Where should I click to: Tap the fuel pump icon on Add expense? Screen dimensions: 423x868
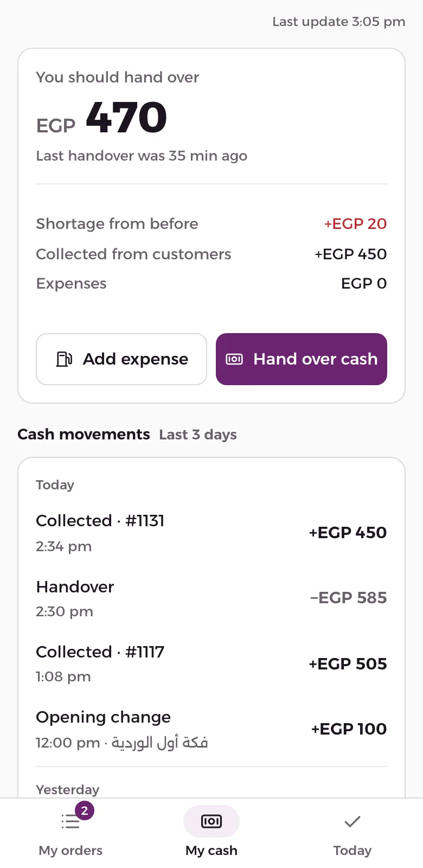64,359
